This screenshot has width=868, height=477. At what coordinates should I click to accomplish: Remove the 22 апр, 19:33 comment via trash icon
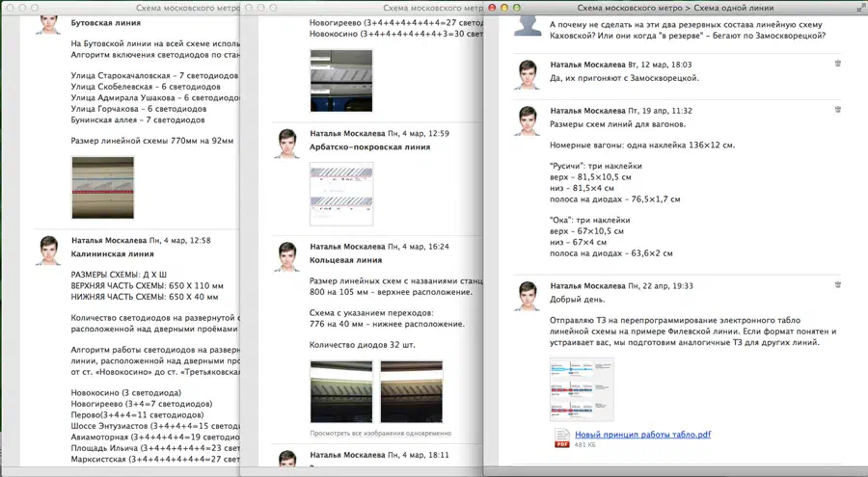(837, 285)
